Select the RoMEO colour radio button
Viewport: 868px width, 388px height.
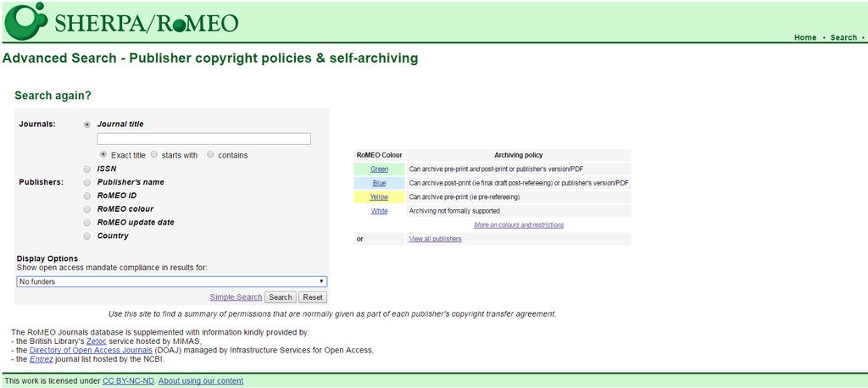tap(87, 209)
